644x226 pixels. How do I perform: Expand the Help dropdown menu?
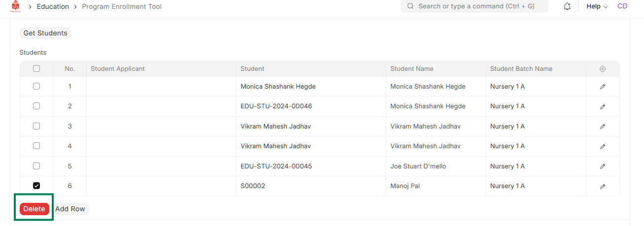point(597,6)
